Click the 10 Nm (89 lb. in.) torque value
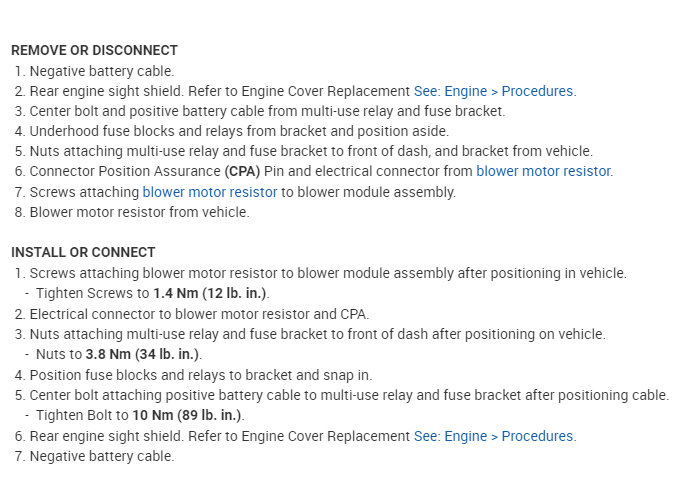683x504 pixels. 186,415
